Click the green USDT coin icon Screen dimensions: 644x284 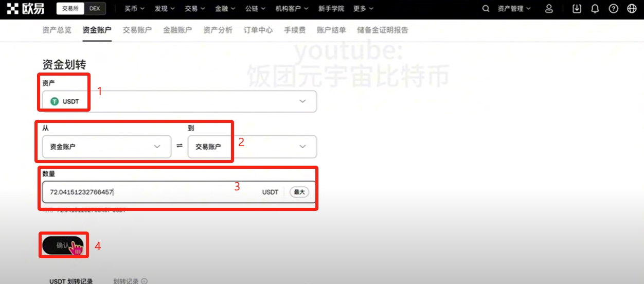55,101
